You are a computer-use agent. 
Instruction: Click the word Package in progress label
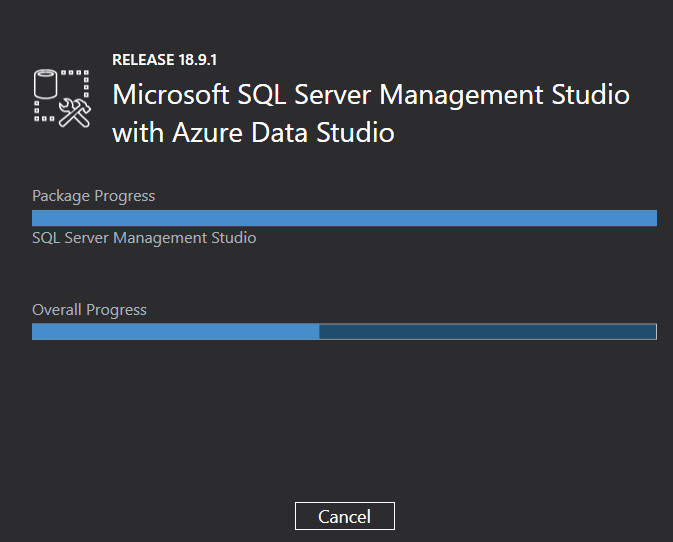tap(61, 196)
